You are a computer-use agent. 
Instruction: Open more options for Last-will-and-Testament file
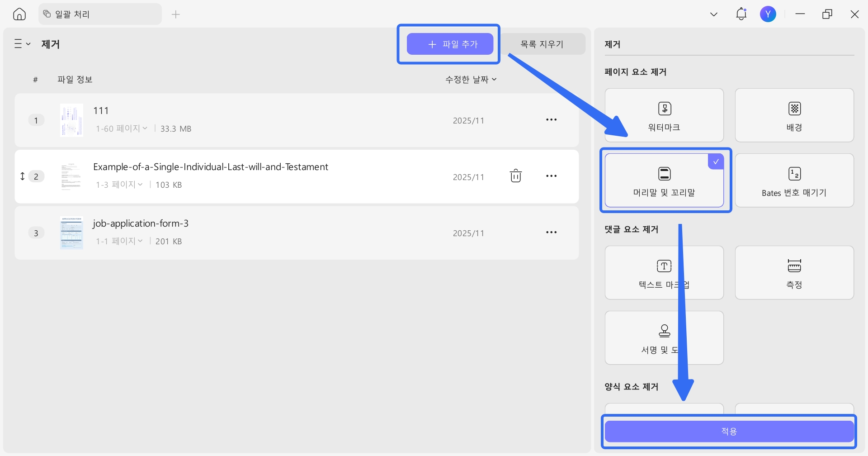(551, 176)
